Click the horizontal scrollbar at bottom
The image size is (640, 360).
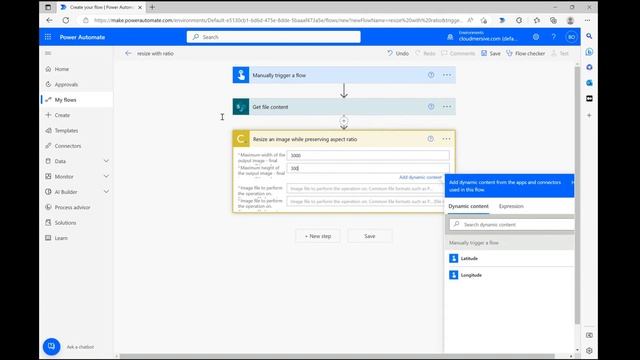[337, 356]
